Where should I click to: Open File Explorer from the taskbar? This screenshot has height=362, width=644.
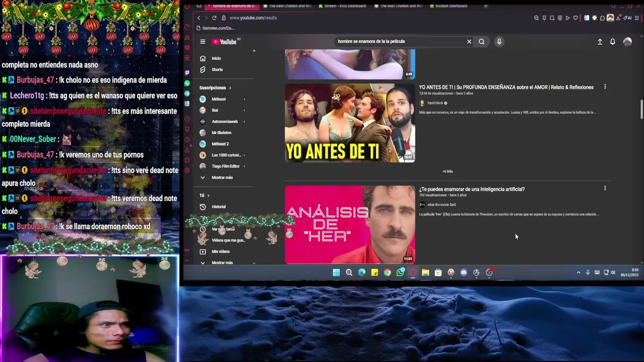click(426, 273)
